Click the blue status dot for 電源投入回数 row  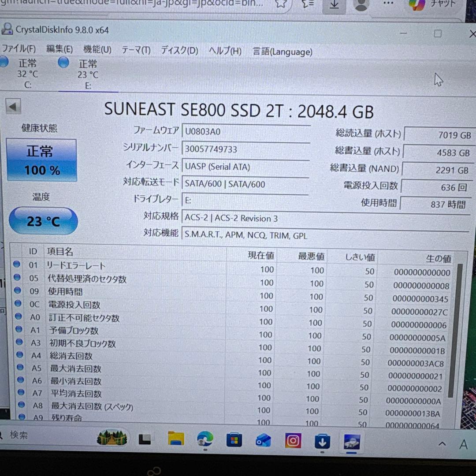click(18, 303)
